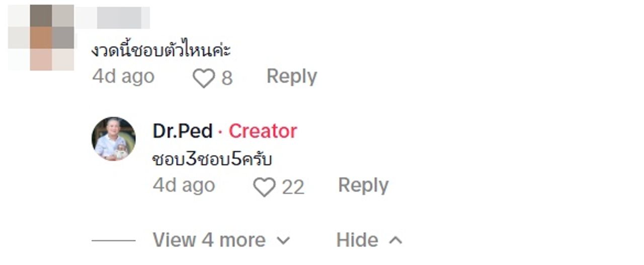The image size is (644, 265).
Task: Click the top comment's 4d ago timestamp
Action: point(123,76)
